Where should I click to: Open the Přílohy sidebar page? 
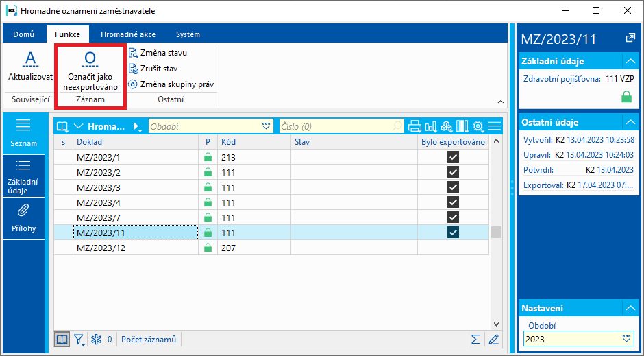point(23,219)
